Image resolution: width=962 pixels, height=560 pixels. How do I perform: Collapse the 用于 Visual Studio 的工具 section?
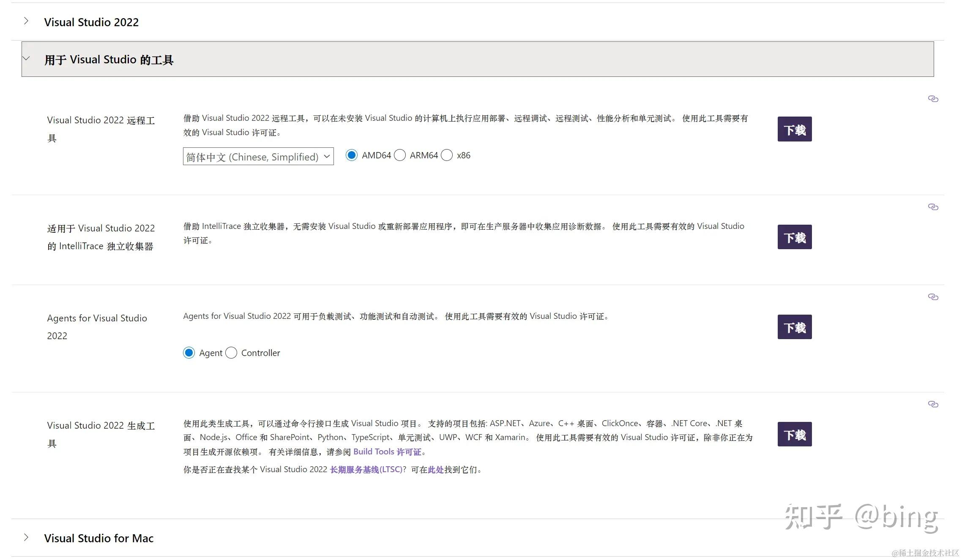pyautogui.click(x=478, y=59)
